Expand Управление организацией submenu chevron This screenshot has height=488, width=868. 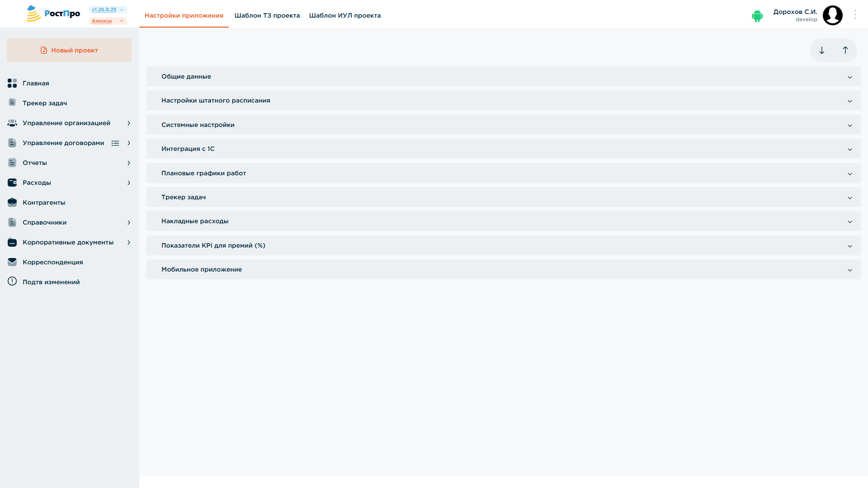(x=129, y=123)
